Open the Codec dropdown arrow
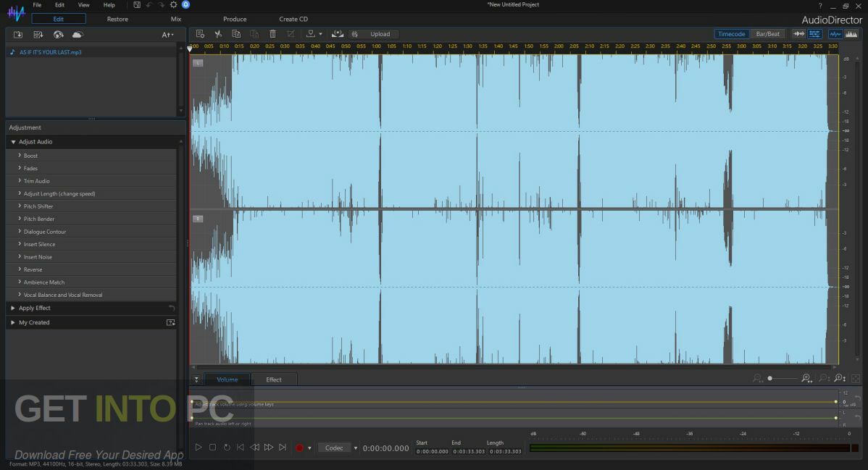868x470 pixels. [x=356, y=448]
